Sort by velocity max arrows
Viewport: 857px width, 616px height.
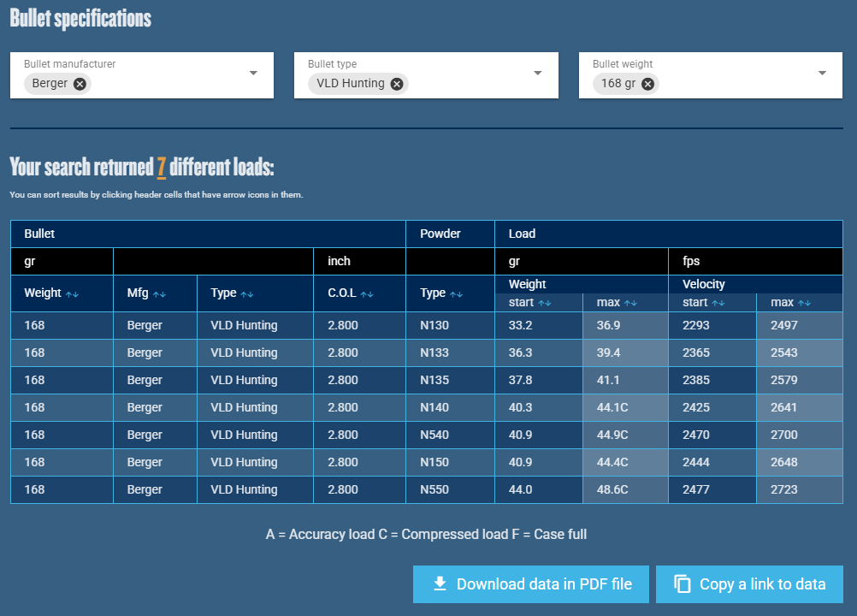click(804, 303)
